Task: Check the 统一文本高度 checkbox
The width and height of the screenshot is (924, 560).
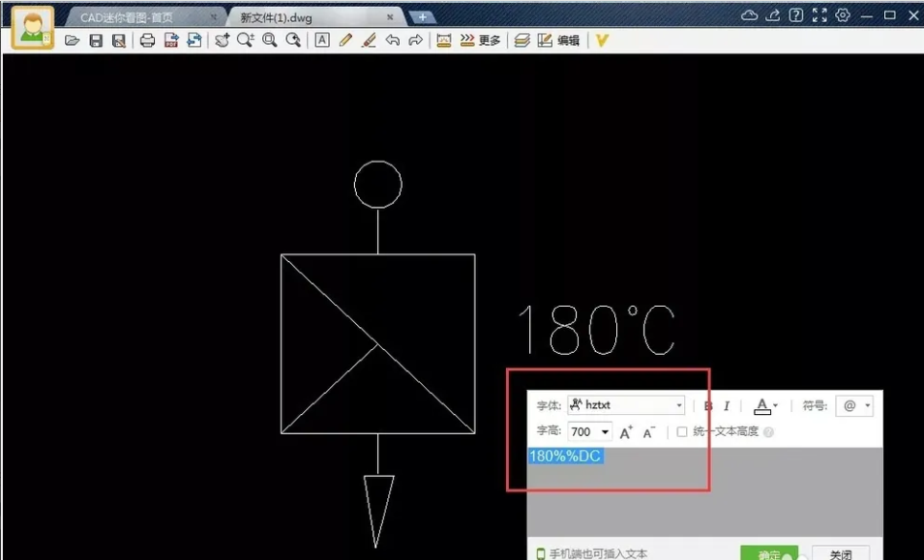Action: click(x=682, y=432)
